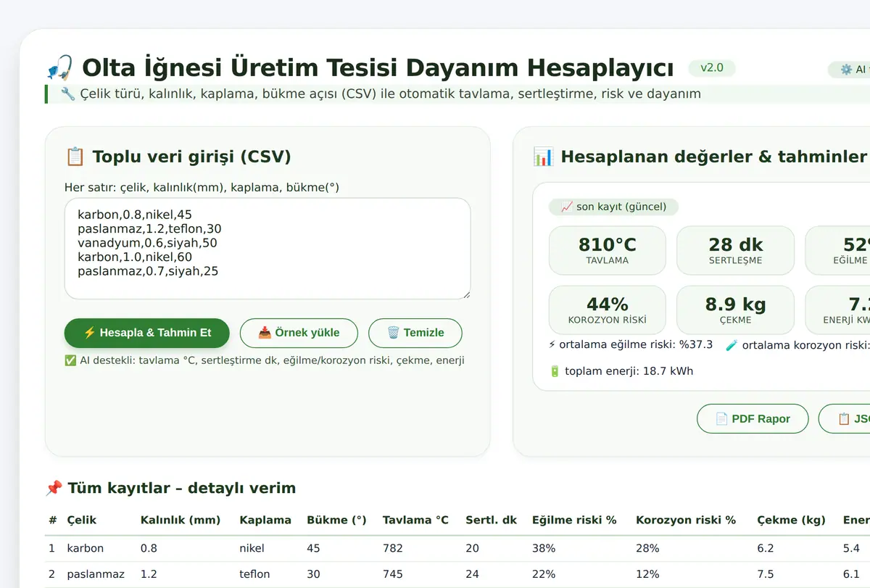Click the Çelik column header
Viewport: 870px width, 588px height.
tap(82, 520)
